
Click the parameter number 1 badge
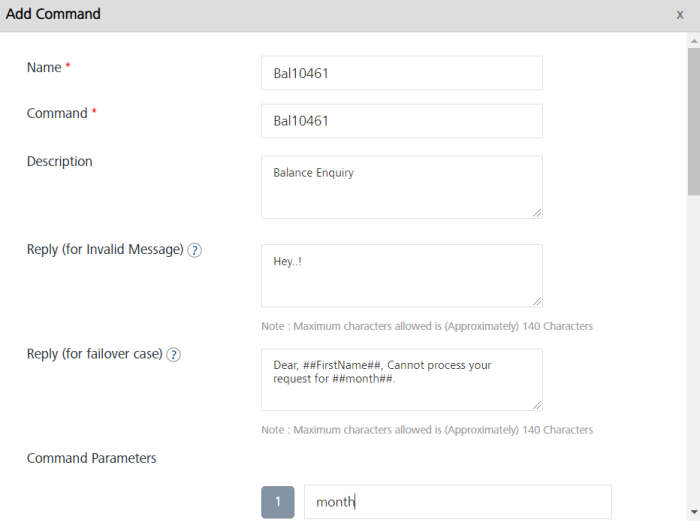278,502
